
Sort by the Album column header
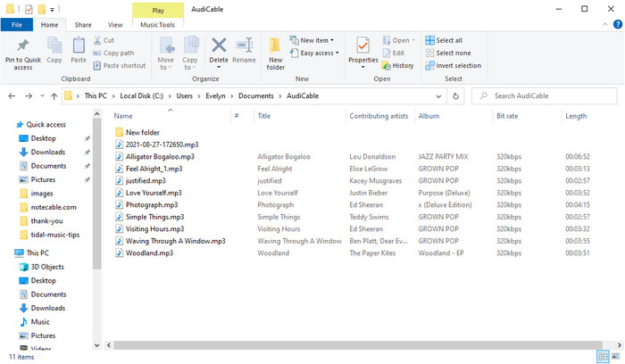(x=454, y=116)
